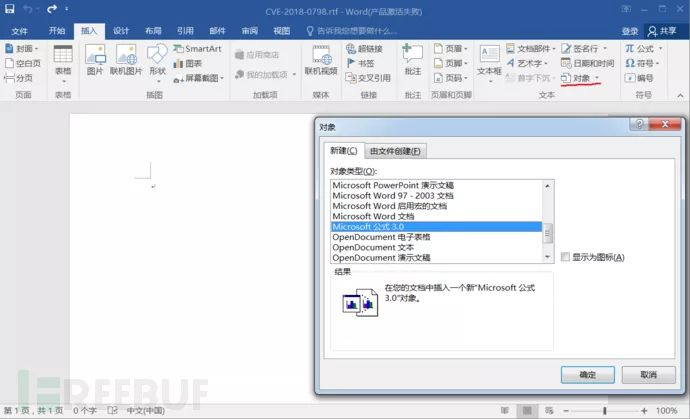Open the Text Box (文本框) tool
This screenshot has height=419, width=690.
pos(489,63)
